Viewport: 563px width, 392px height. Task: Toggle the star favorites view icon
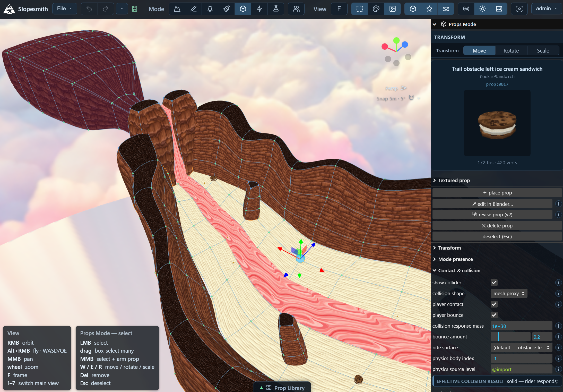coord(429,9)
